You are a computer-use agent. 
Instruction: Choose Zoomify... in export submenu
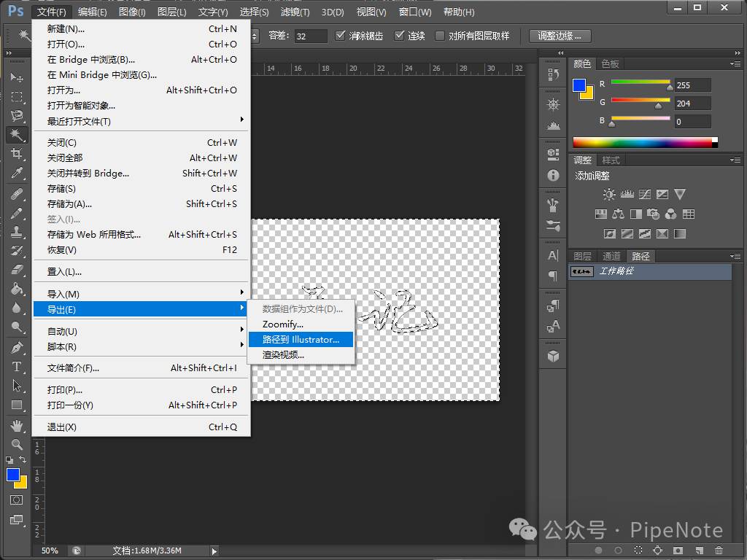[301, 324]
